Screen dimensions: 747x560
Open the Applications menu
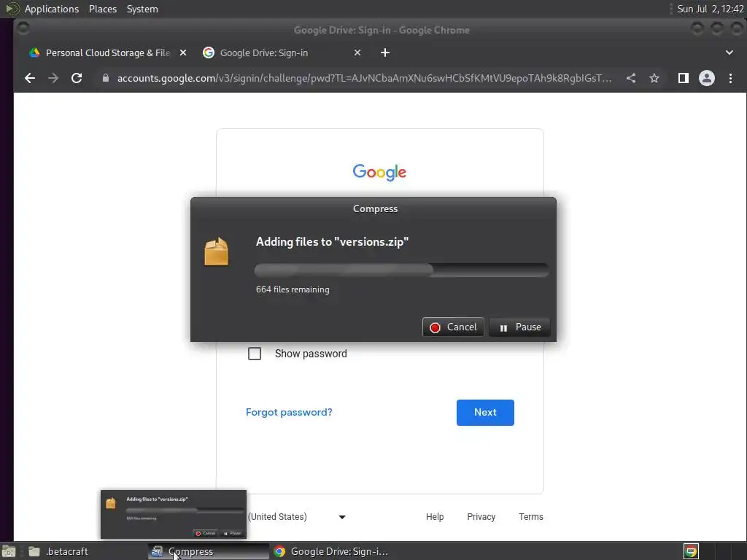(x=52, y=9)
